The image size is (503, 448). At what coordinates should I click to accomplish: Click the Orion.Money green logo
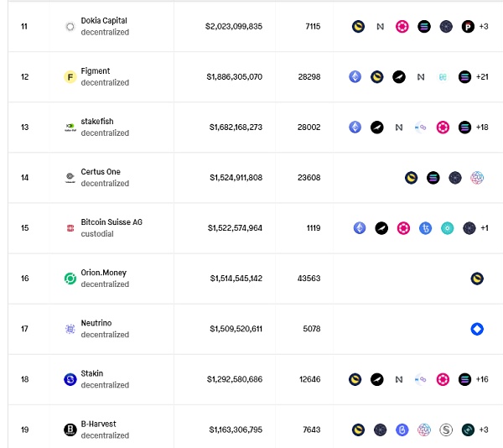[x=70, y=279]
